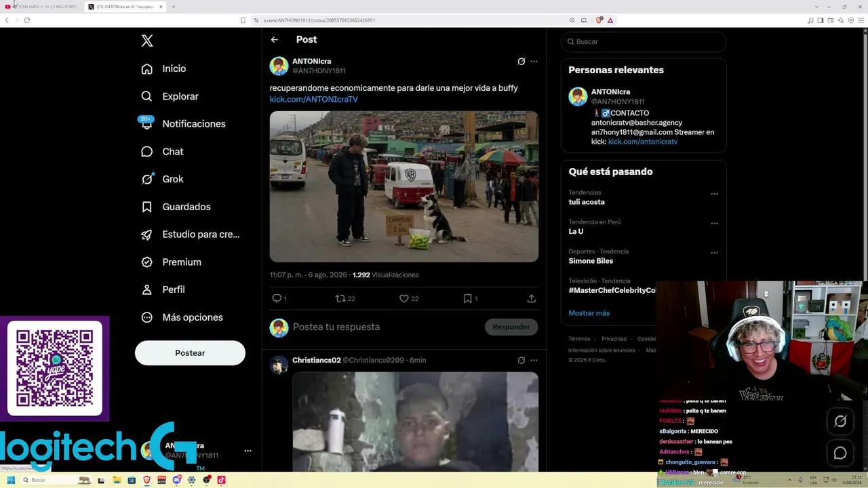Click the Grok icon on Christiancs02's reply
Screen dimensions: 868x488
[521, 360]
